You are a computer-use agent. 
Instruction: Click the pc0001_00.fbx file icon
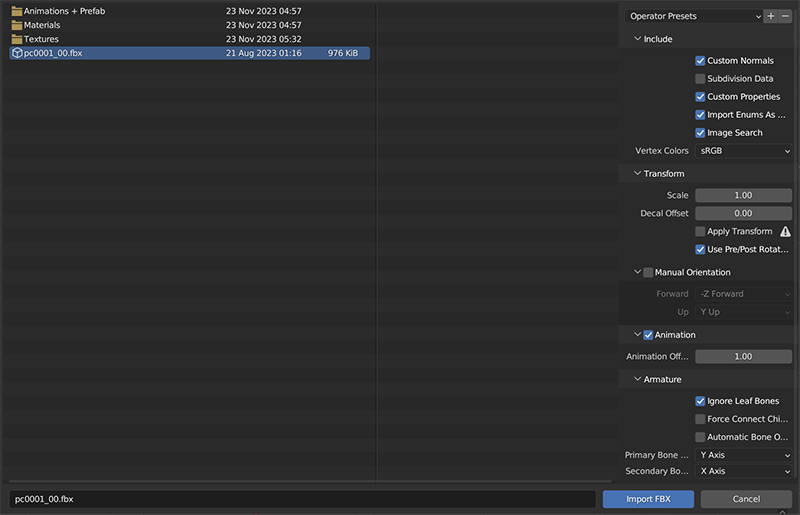coord(16,53)
